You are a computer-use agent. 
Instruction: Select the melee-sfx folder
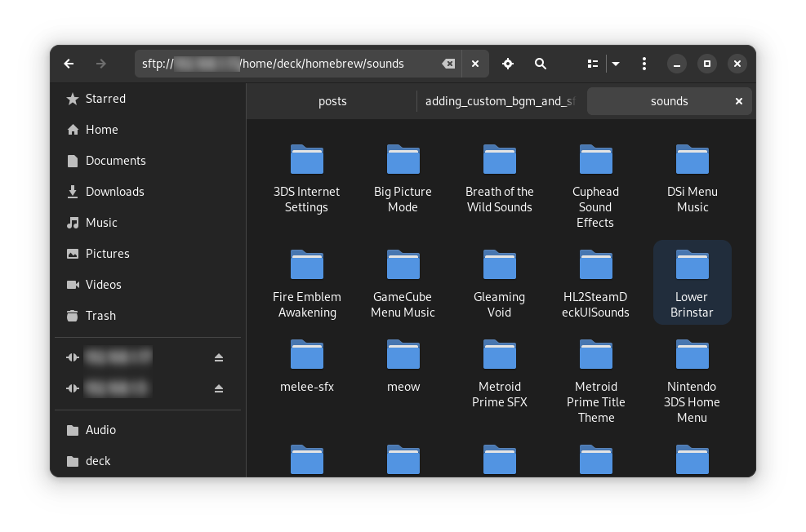pos(307,366)
